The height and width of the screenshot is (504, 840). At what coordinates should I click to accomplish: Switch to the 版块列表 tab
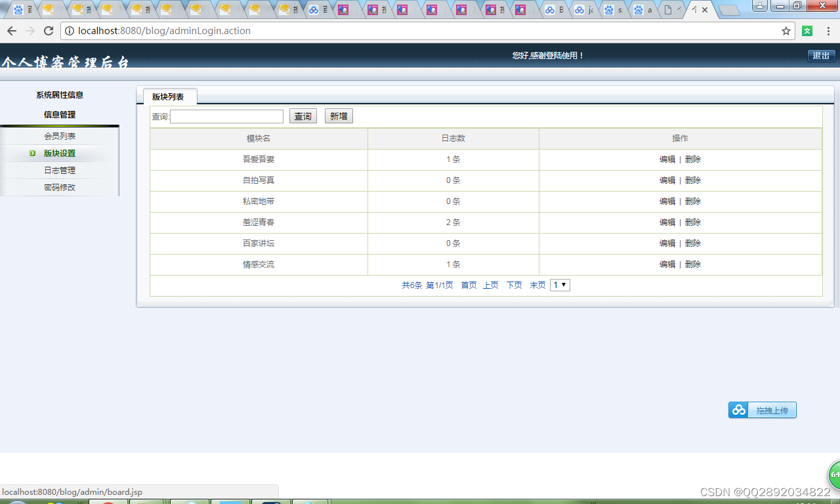[x=170, y=96]
